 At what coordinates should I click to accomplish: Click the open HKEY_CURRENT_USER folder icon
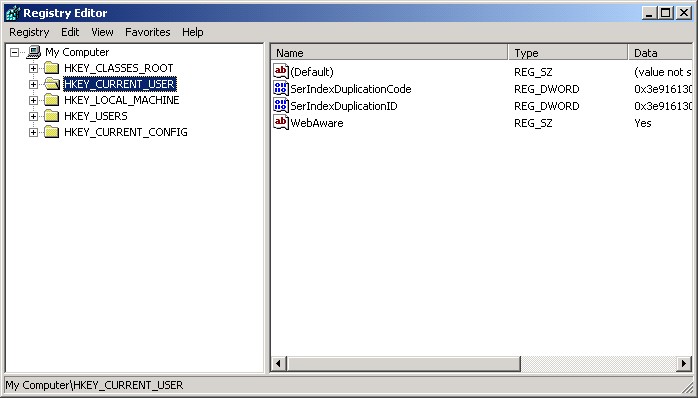pyautogui.click(x=52, y=84)
